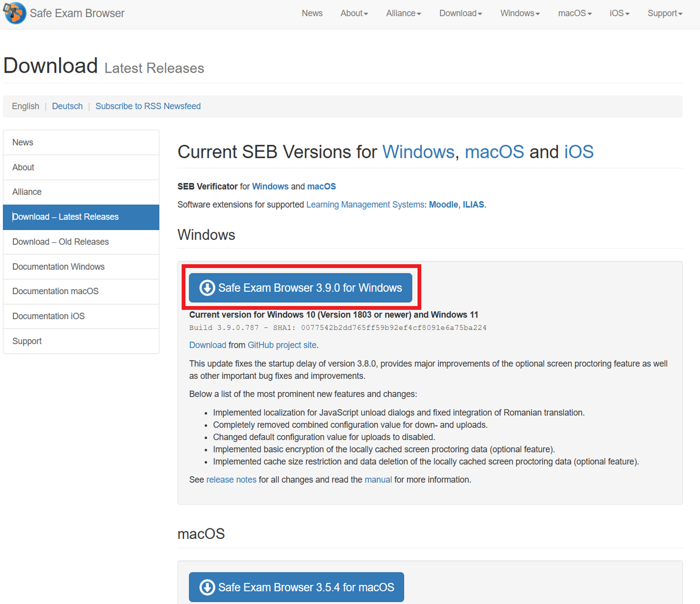Expand the Windows dropdown in top navigation

click(520, 13)
